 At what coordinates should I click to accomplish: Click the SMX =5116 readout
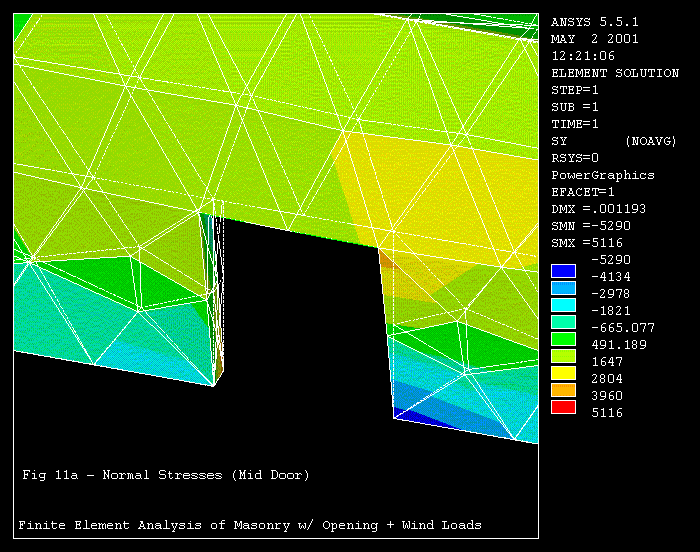pos(594,244)
